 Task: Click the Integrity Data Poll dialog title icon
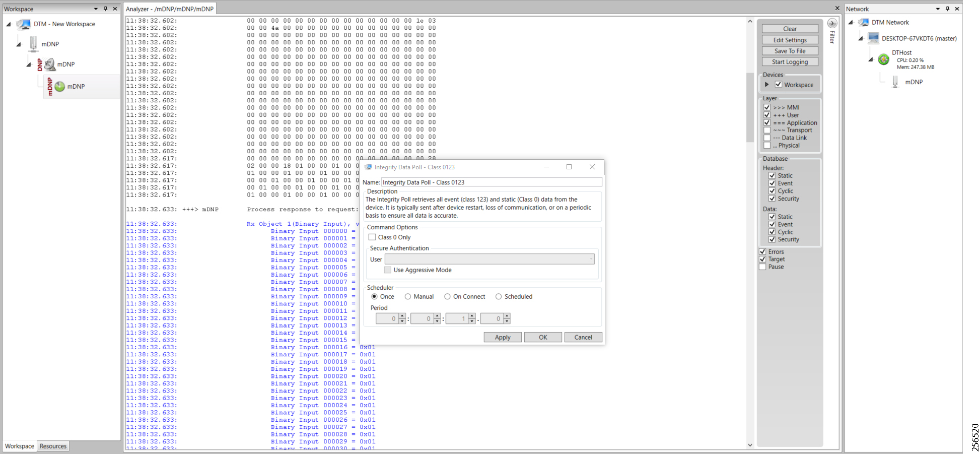click(x=368, y=167)
